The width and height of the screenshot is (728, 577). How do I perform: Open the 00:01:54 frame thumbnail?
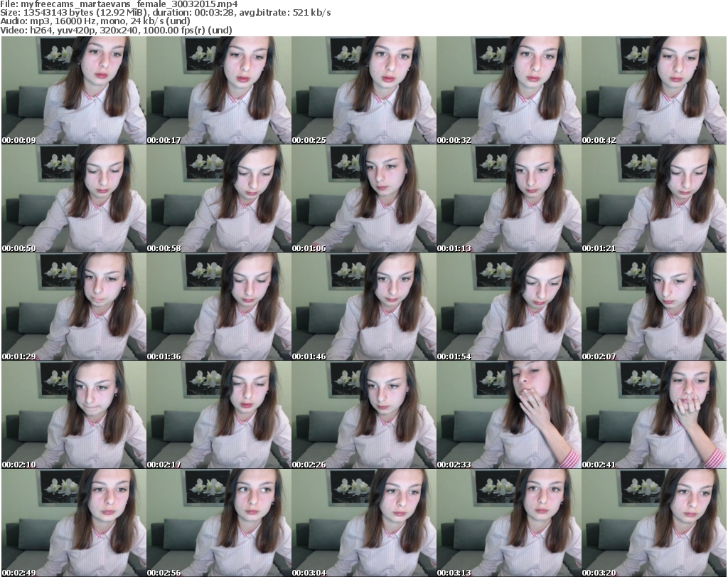[508, 307]
